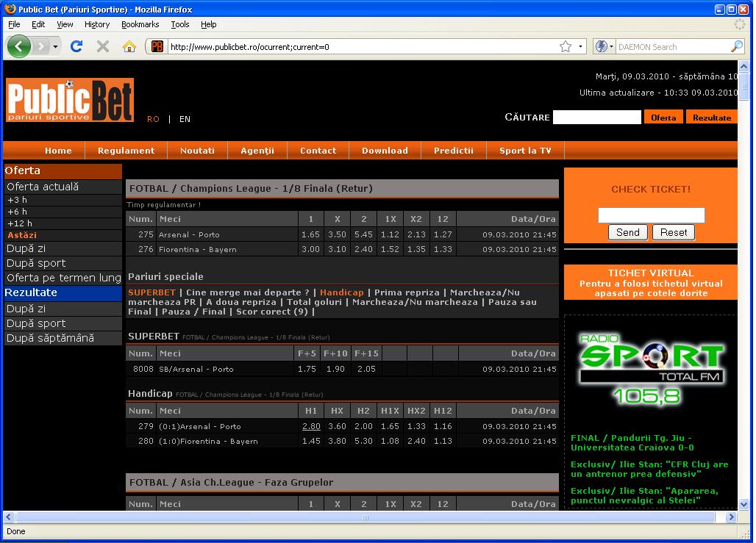
Task: Select F+10 odds 1.90 for SB/Arsenal
Action: click(335, 369)
